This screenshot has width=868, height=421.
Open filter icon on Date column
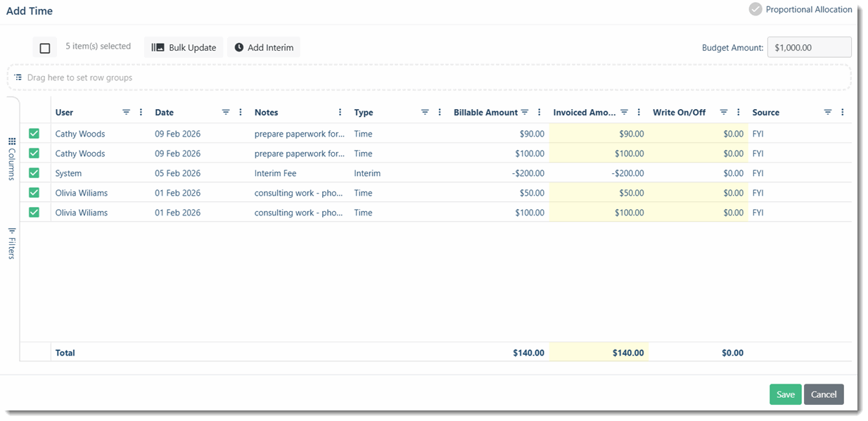tap(226, 113)
